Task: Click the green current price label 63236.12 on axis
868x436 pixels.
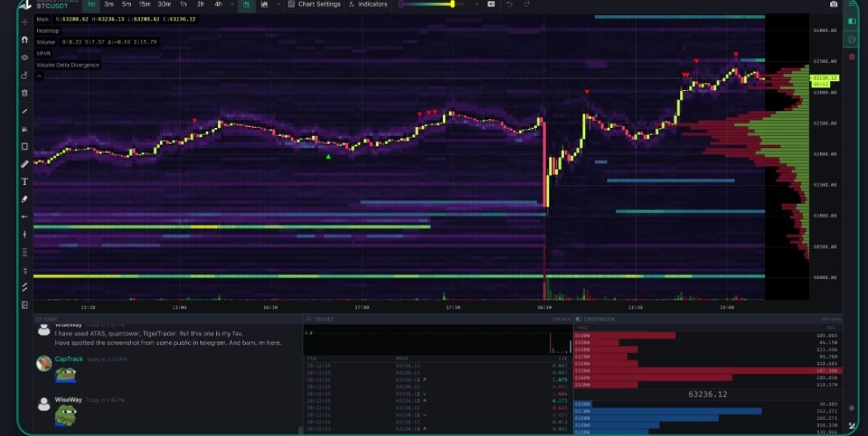Action: click(825, 78)
